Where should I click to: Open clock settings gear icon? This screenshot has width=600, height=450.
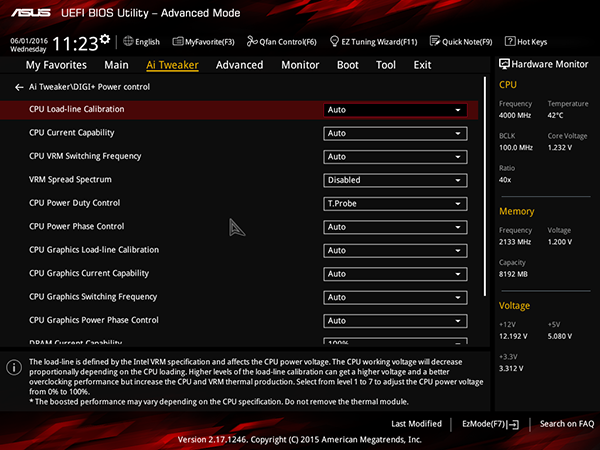pos(105,39)
